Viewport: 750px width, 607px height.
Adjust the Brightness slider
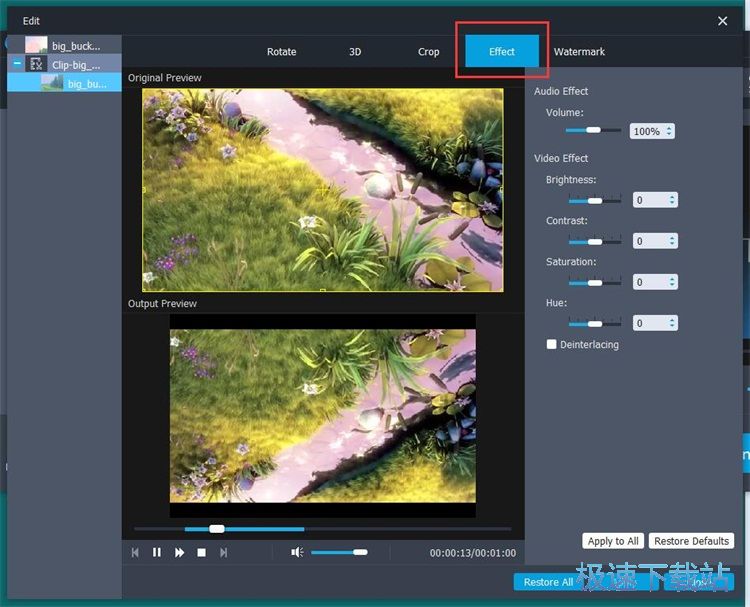tap(595, 200)
